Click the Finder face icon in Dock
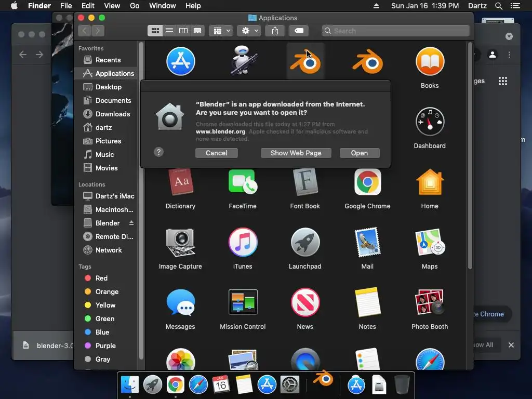Screen dimensions: 532x399 click(x=130, y=385)
